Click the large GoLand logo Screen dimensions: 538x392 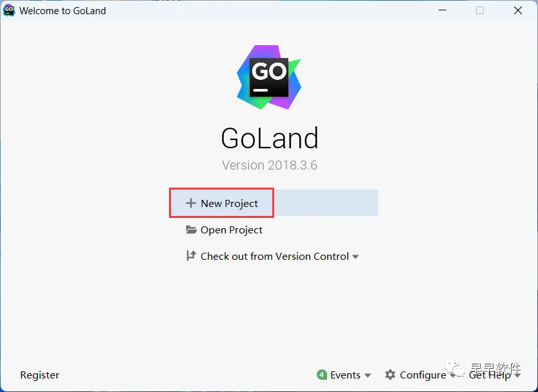pos(268,77)
